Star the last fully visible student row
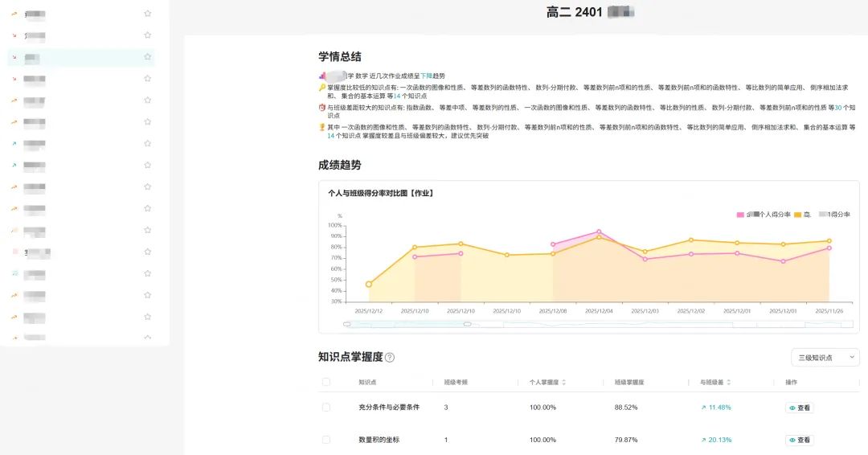 (x=147, y=317)
